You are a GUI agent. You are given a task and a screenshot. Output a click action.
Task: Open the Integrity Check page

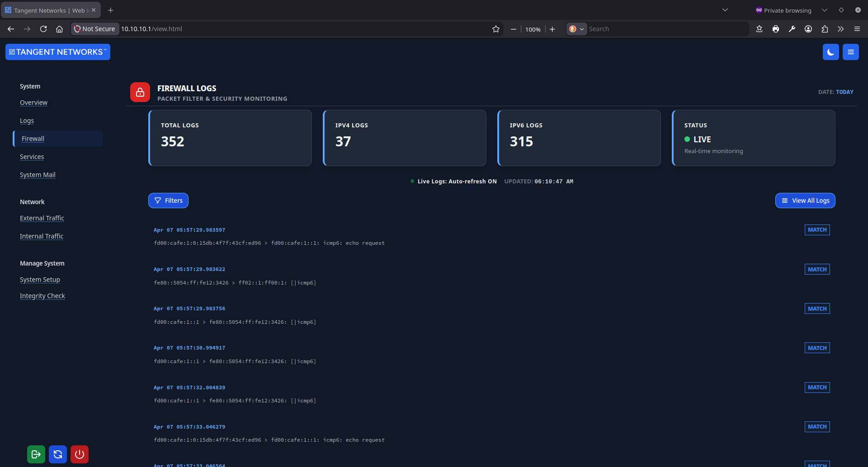[42, 296]
